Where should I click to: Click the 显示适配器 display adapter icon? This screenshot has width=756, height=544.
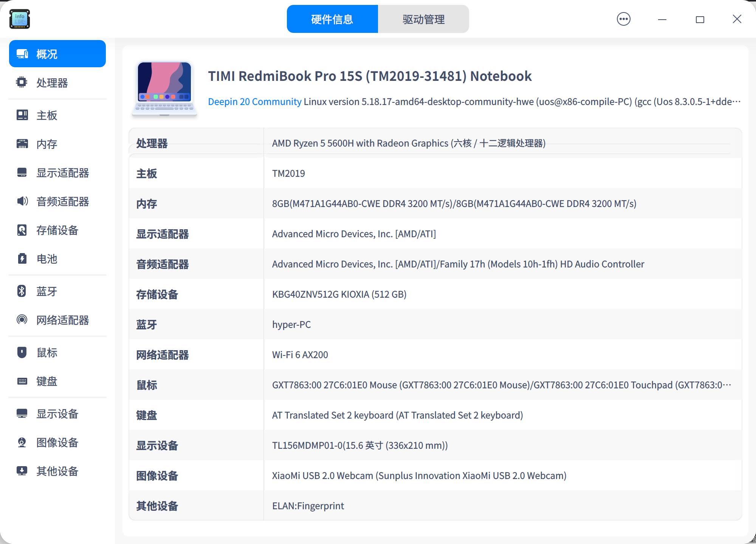[x=22, y=173]
